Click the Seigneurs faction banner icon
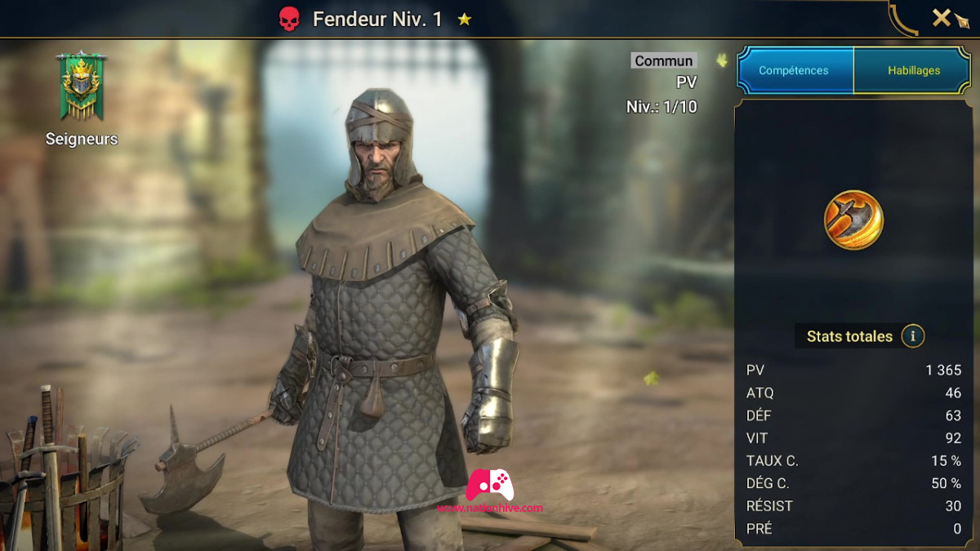Image resolution: width=980 pixels, height=551 pixels. tap(82, 86)
